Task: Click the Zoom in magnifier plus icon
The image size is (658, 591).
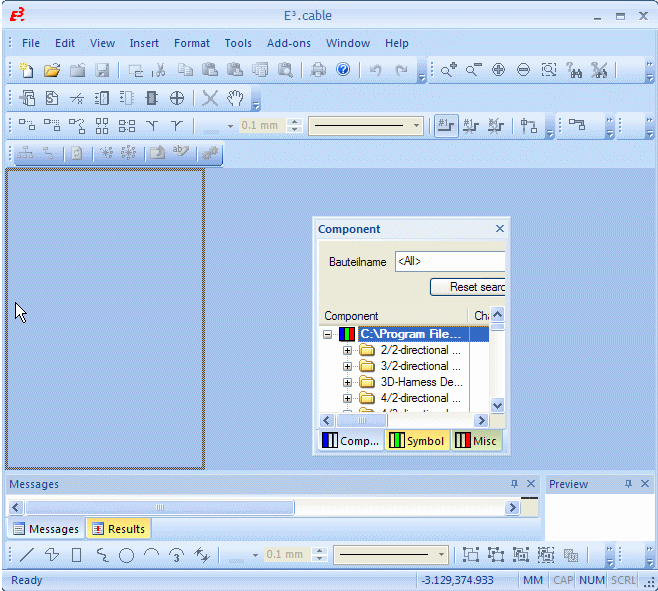Action: (448, 70)
